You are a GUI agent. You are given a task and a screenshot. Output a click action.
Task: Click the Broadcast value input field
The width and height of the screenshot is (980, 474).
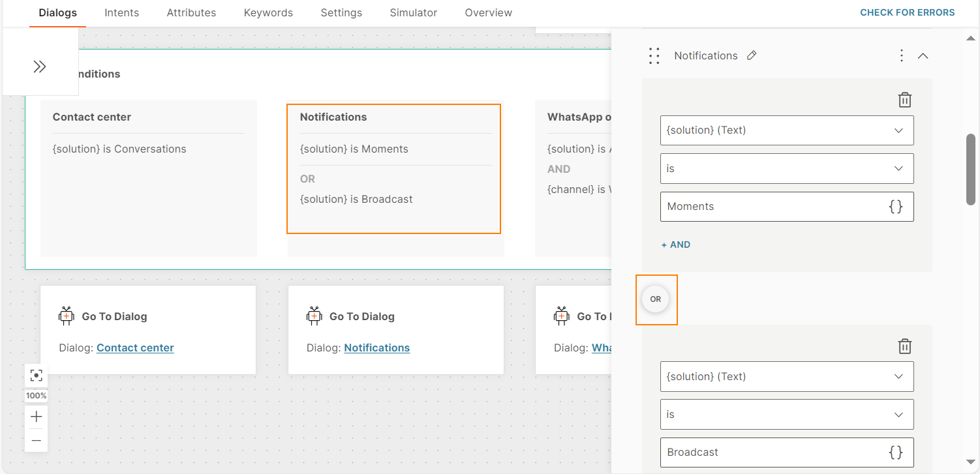coord(787,452)
